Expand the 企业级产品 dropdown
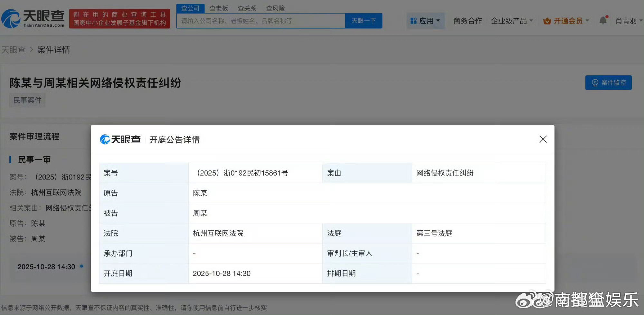 pyautogui.click(x=511, y=21)
